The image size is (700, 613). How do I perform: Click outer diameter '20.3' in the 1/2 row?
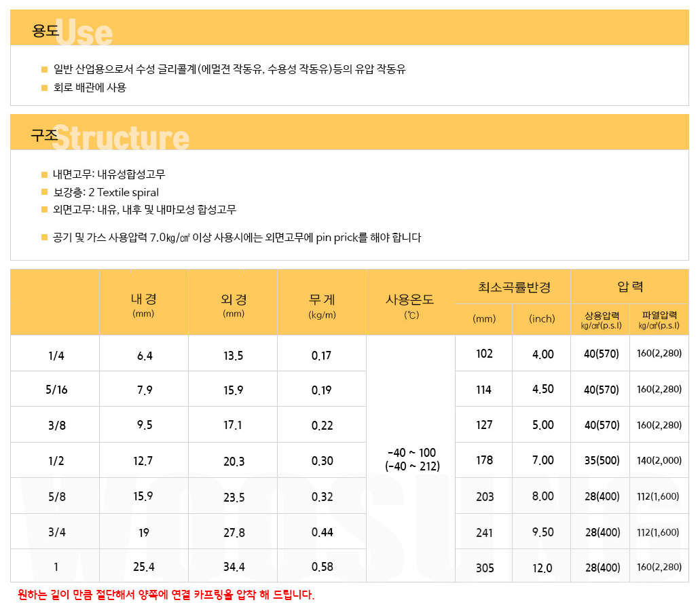coord(234,461)
